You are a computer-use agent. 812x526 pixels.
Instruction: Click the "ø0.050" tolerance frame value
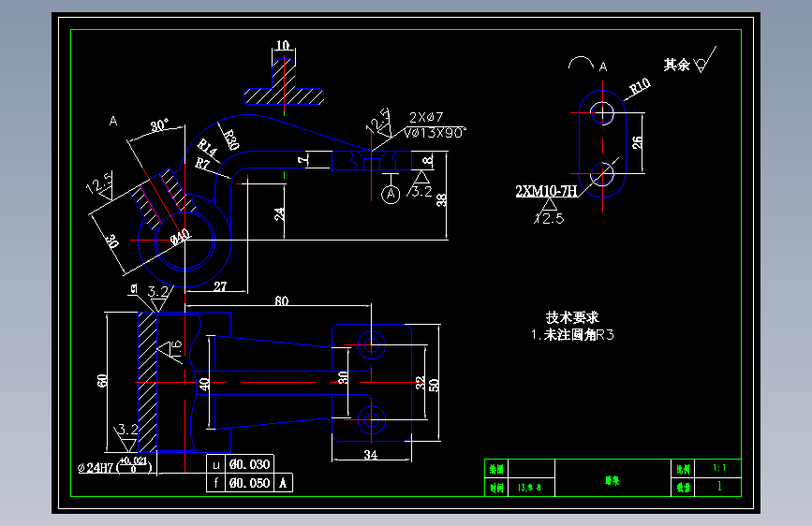coord(250,483)
